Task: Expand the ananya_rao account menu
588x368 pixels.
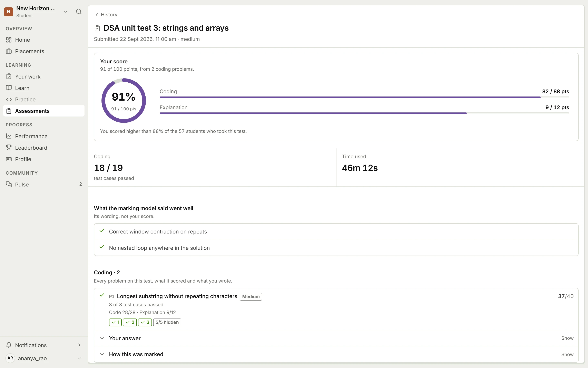Action: (x=79, y=358)
